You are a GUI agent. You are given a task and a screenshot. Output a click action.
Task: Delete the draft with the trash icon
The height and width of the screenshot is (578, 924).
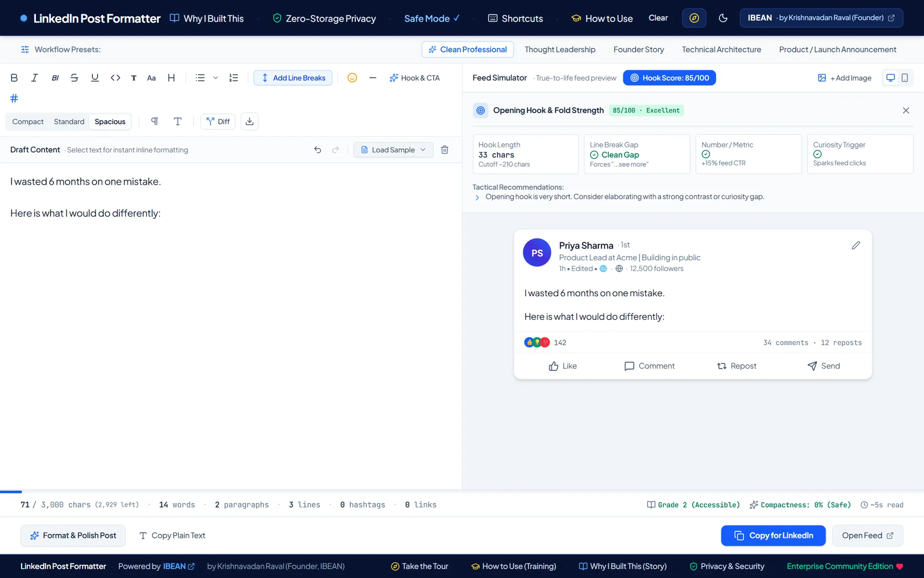click(x=445, y=150)
